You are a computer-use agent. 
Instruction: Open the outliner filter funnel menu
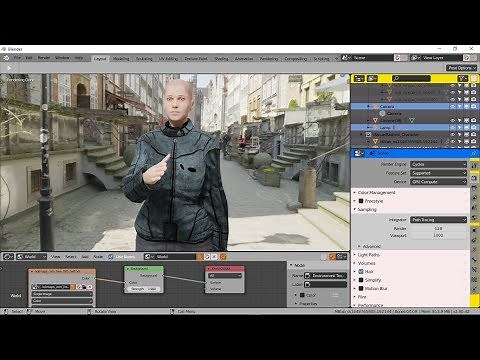[462, 78]
